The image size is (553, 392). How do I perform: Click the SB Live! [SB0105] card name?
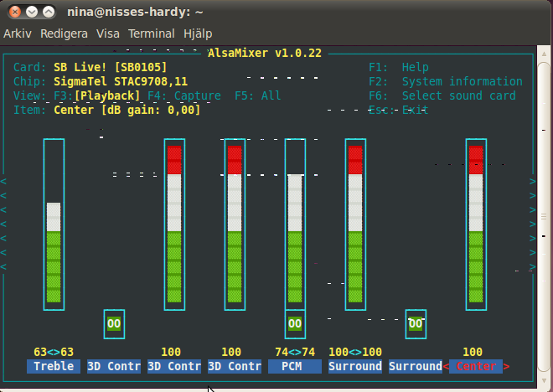pyautogui.click(x=110, y=67)
